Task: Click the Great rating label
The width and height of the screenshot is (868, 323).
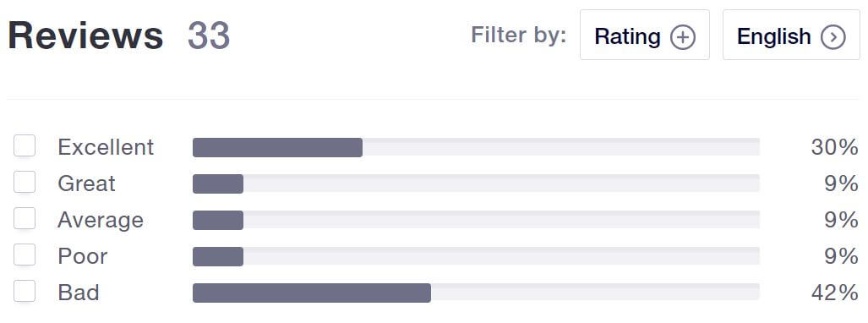Action: (x=86, y=183)
